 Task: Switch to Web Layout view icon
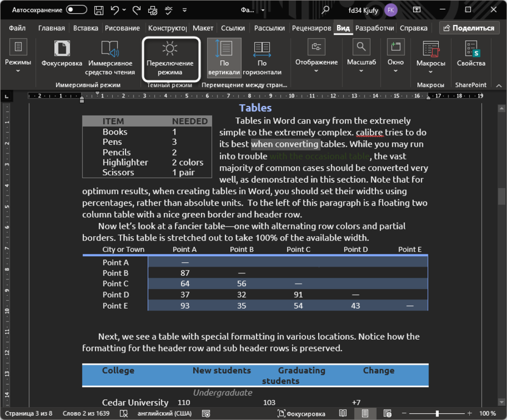[x=388, y=413]
